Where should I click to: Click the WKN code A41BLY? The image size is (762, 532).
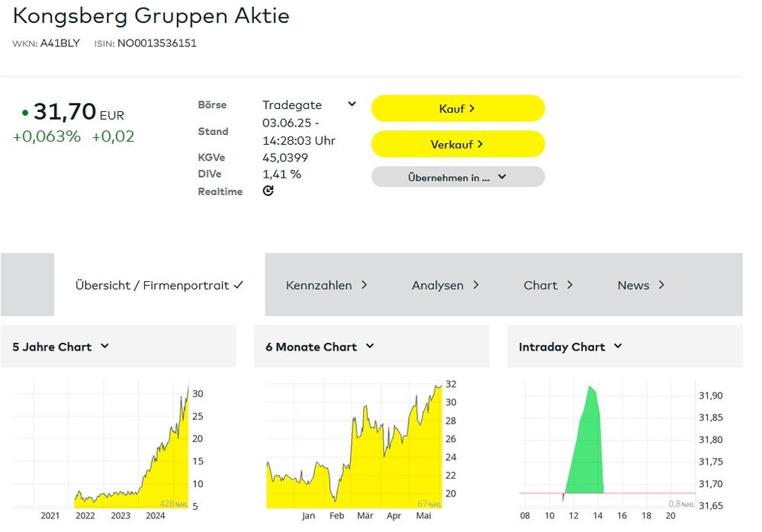(x=59, y=43)
